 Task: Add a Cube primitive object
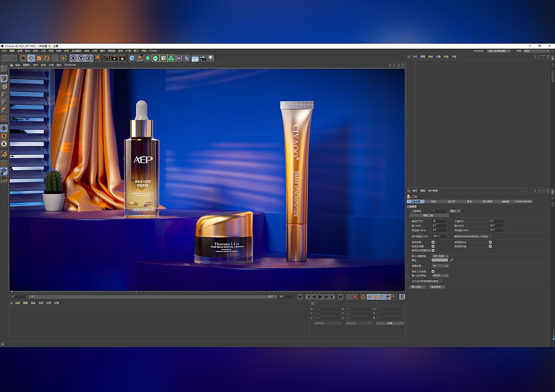(x=132, y=58)
